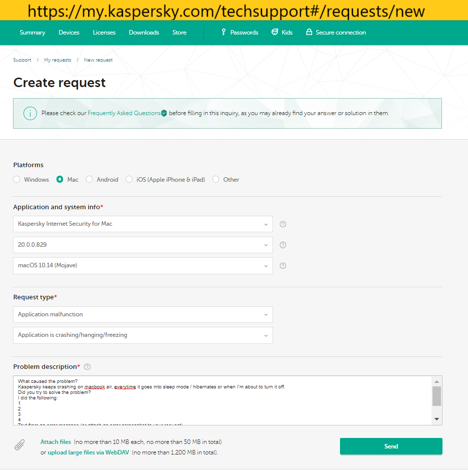Open the Frequently Asked Questions link
468x476 pixels.
tap(124, 113)
